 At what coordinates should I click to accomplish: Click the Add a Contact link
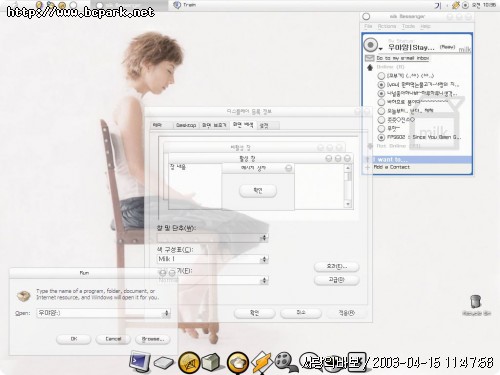pyautogui.click(x=392, y=167)
